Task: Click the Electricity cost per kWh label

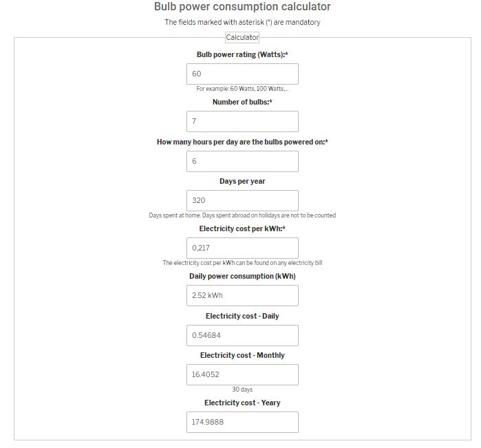Action: (x=242, y=229)
